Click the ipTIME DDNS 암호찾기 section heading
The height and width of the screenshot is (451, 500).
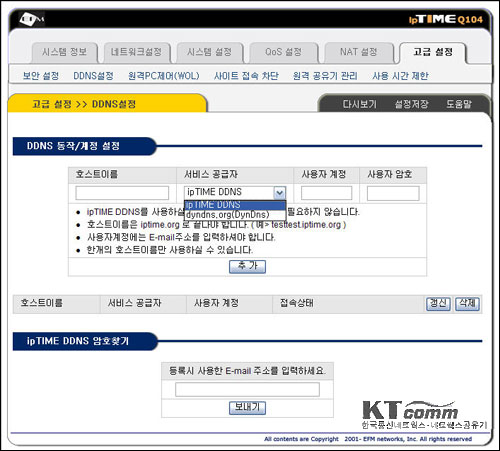78,341
